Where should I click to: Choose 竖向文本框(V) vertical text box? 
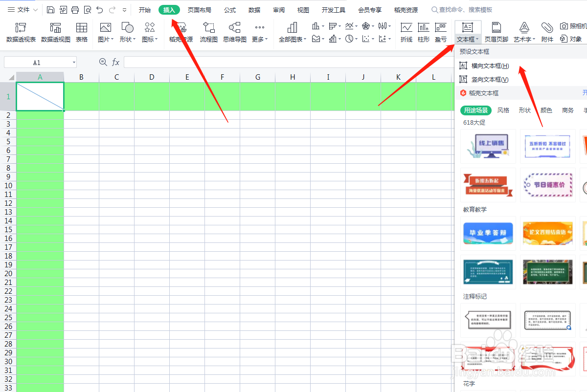coord(521,79)
